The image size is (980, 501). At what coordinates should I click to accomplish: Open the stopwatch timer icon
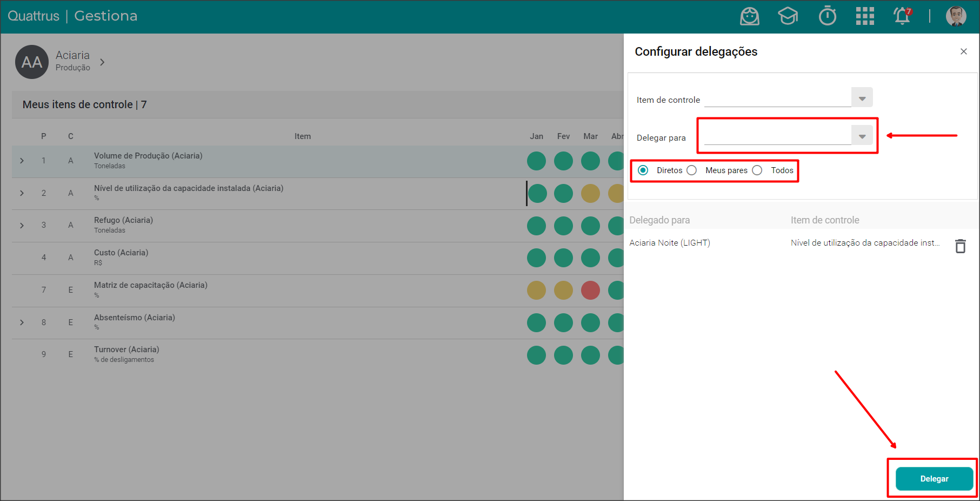pyautogui.click(x=827, y=16)
